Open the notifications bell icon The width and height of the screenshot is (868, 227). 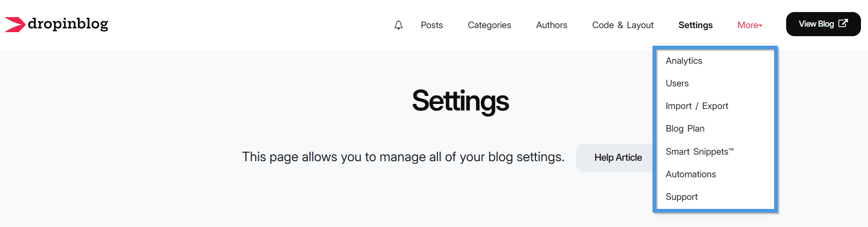click(x=398, y=25)
